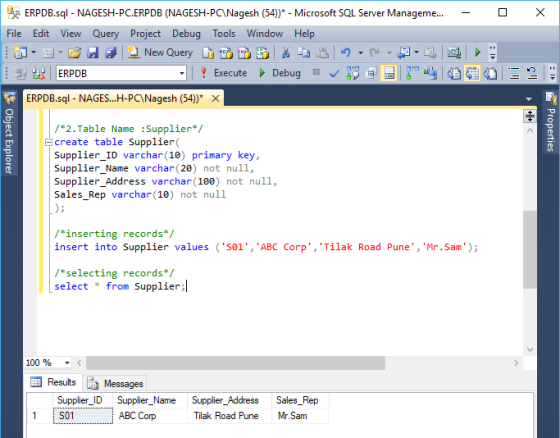Open the Window menu
The height and width of the screenshot is (438, 560).
tap(265, 34)
